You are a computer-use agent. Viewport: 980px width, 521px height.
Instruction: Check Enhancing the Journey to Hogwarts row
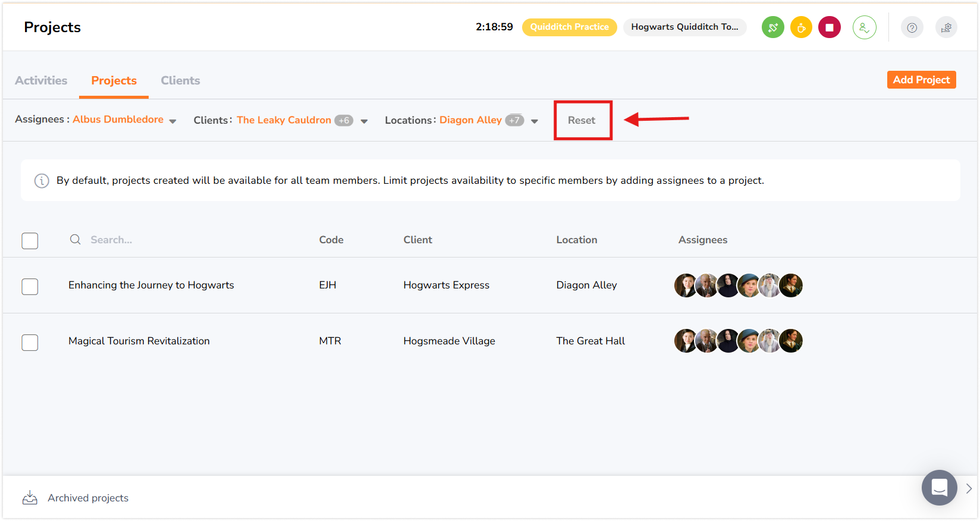(x=30, y=287)
